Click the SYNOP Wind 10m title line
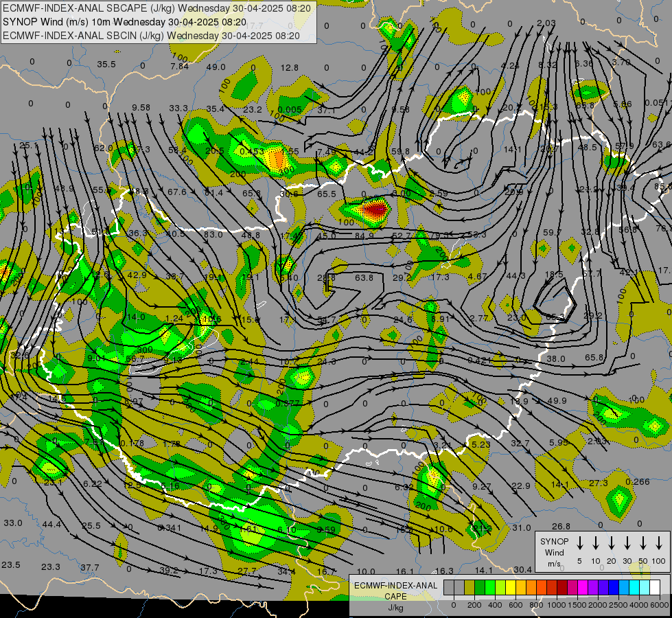This screenshot has height=618, width=672. pyautogui.click(x=124, y=22)
